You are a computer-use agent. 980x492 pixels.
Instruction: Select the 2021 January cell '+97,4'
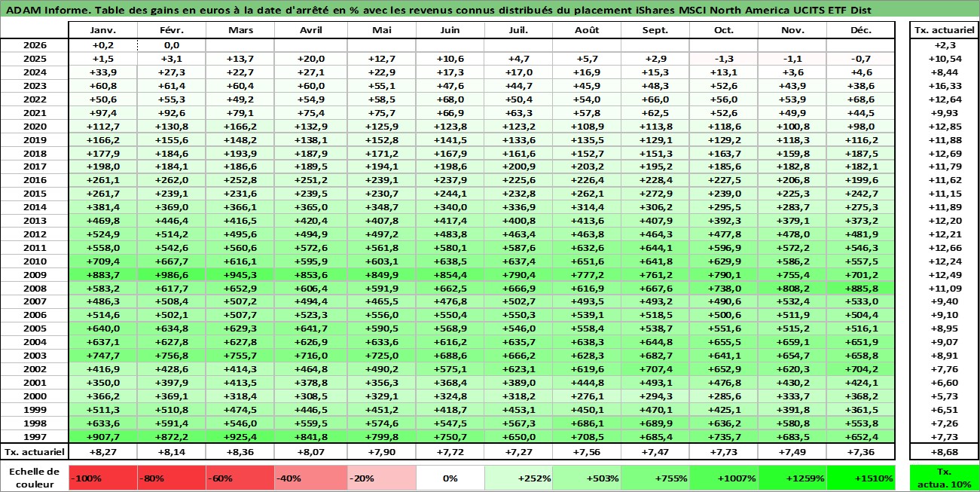102,113
